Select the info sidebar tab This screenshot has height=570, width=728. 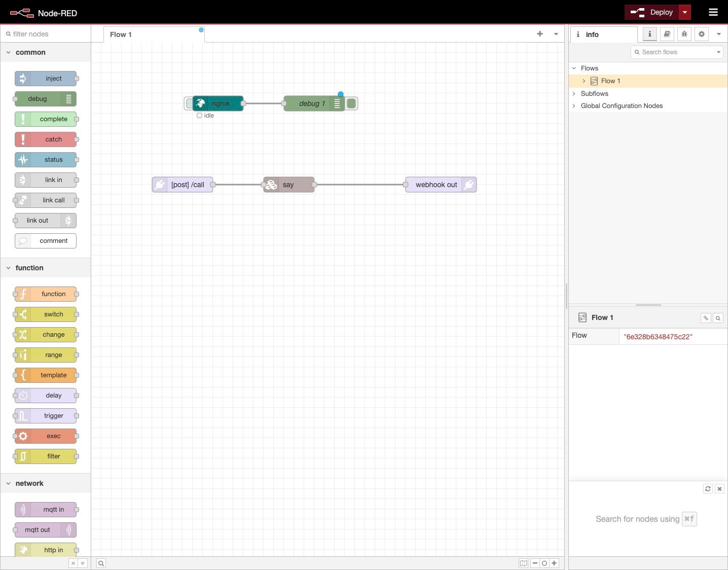pos(649,34)
